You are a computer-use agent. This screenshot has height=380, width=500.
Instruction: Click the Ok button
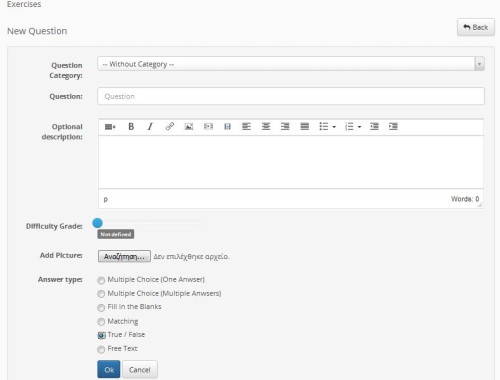(x=109, y=369)
